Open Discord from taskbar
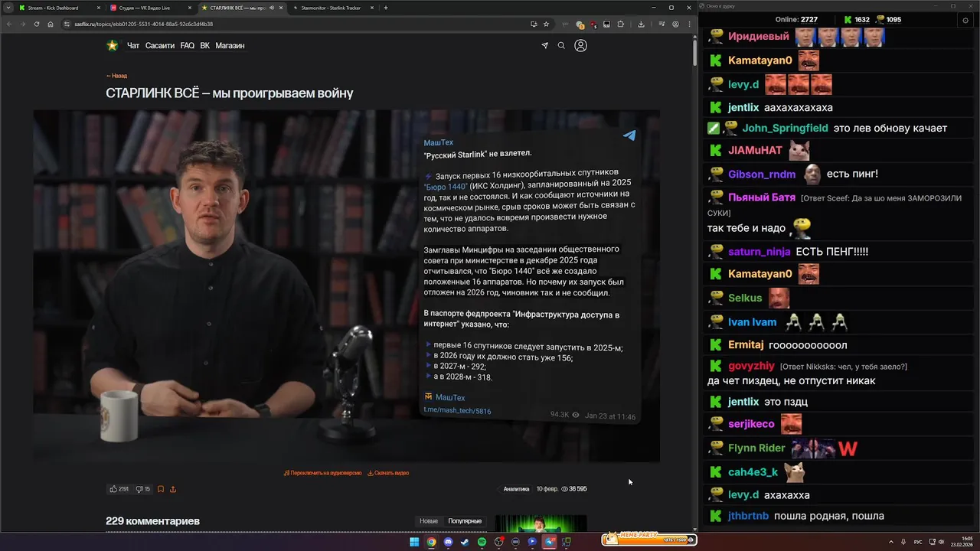Image resolution: width=980 pixels, height=551 pixels. [x=448, y=542]
